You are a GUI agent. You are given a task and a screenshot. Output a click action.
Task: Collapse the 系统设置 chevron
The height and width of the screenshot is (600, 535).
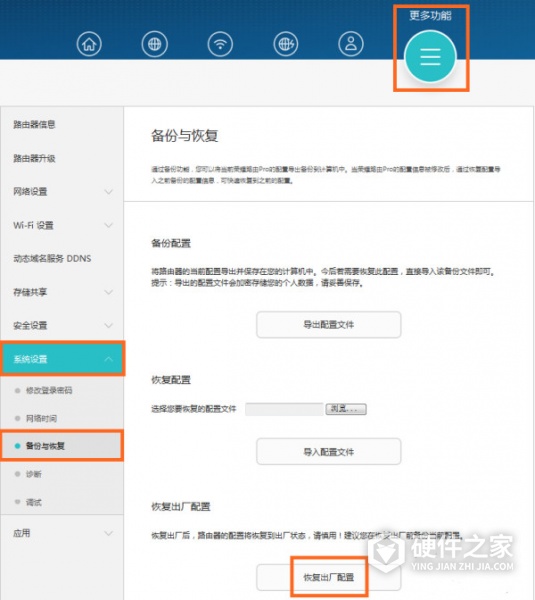pos(109,359)
